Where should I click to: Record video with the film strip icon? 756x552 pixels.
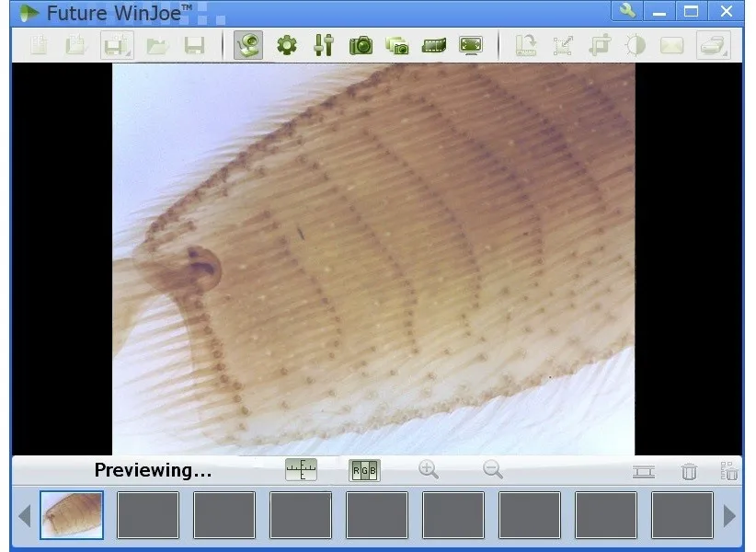(434, 45)
